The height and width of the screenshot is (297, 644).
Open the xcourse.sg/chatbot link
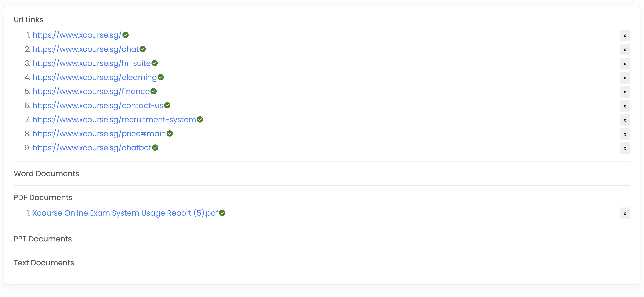pos(92,148)
